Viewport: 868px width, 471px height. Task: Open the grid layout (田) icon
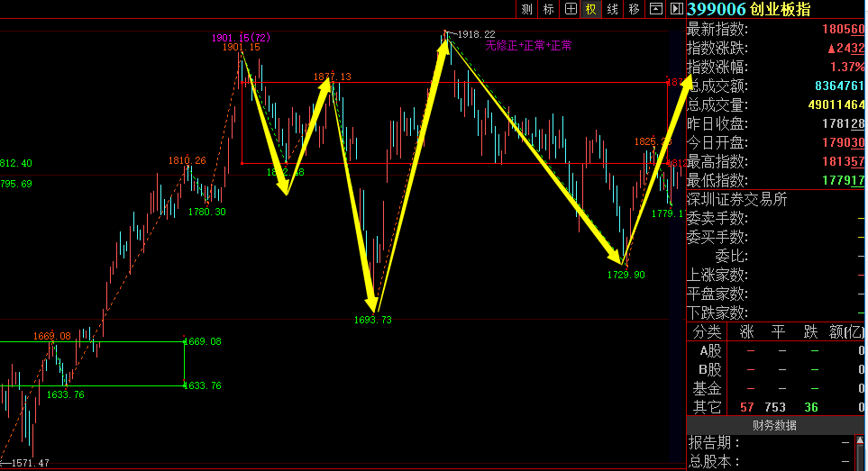[570, 9]
